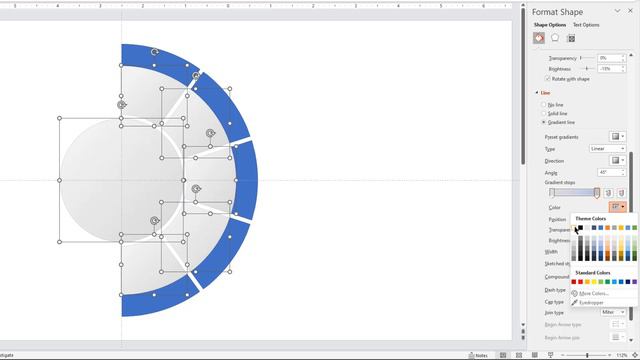Close the Format Shape pane
This screenshot has height=360, width=640.
click(630, 11)
